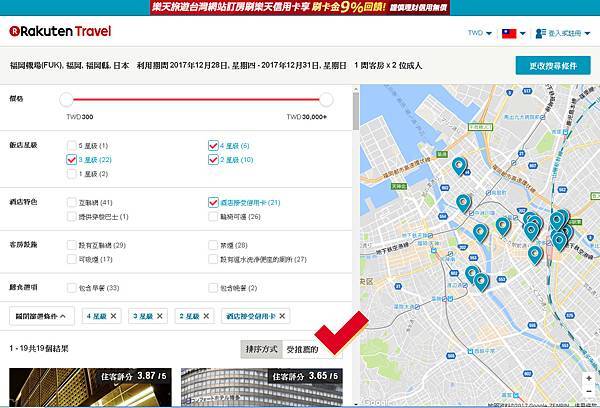Click the 2 星級 (10) label link
The height and width of the screenshot is (408, 600).
tap(236, 160)
